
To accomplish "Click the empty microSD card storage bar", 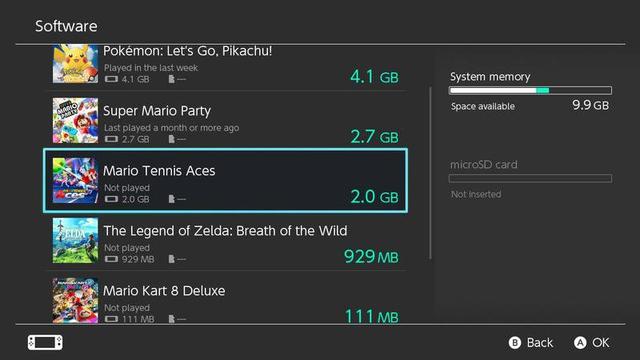I will coord(530,178).
